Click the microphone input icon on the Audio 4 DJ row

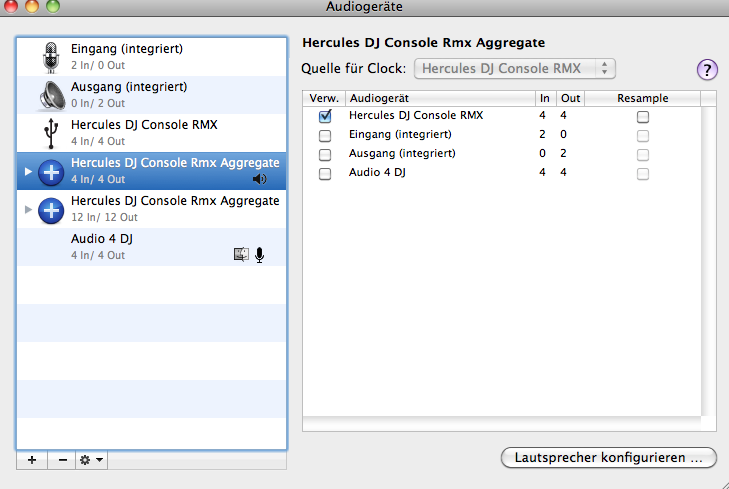click(x=259, y=255)
